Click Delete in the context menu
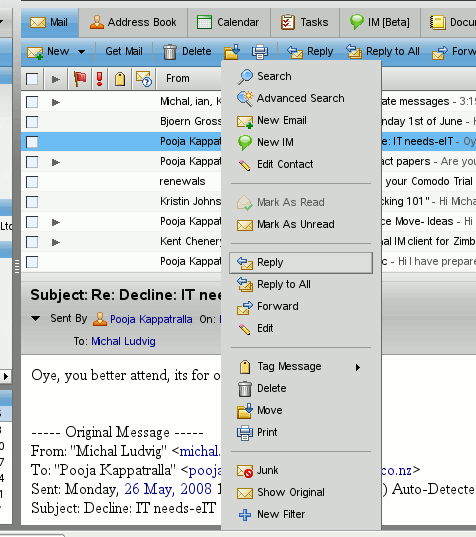This screenshot has width=476, height=537. point(272,388)
